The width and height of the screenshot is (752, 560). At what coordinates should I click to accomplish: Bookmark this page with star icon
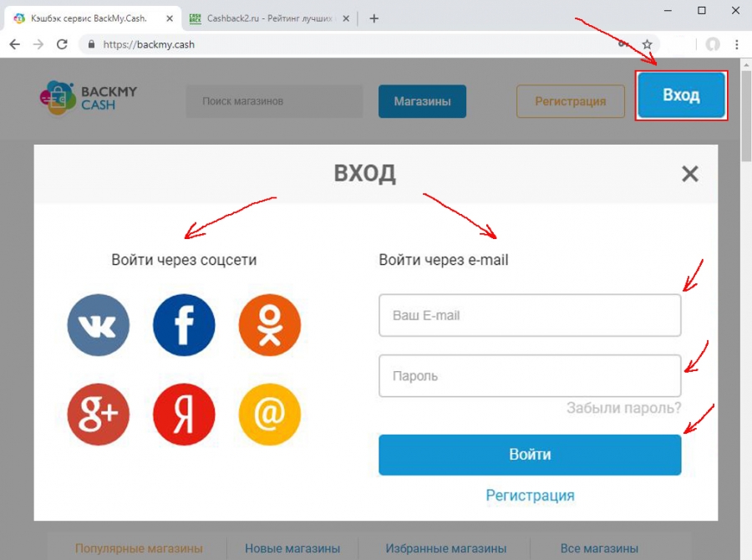coord(647,44)
